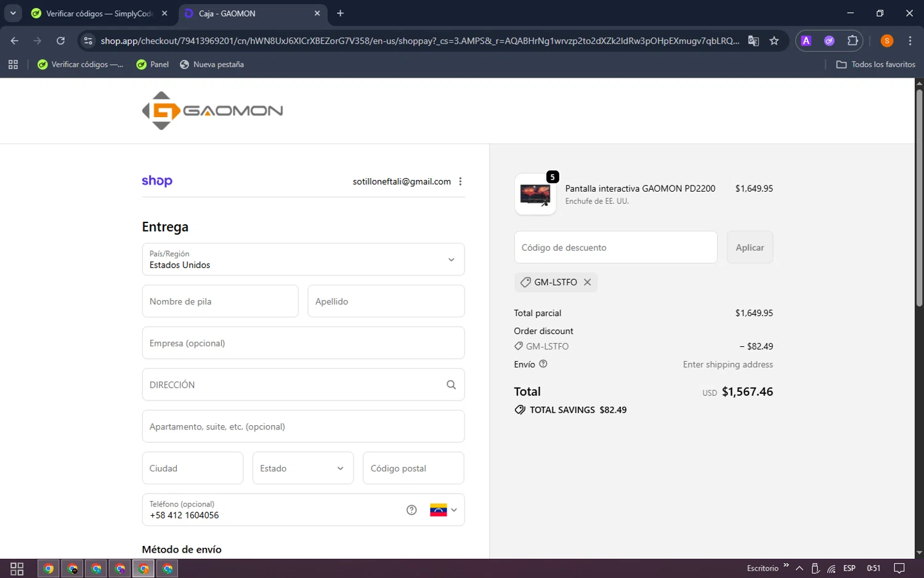Close the Verificar códigos tab
Image resolution: width=924 pixels, height=578 pixels.
(164, 13)
